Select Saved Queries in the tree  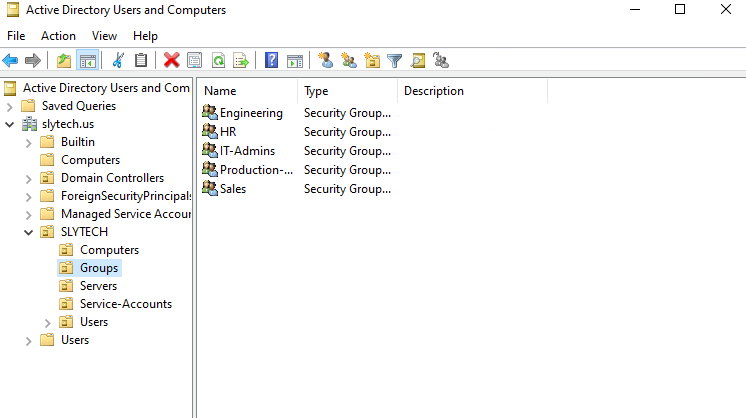click(x=79, y=106)
